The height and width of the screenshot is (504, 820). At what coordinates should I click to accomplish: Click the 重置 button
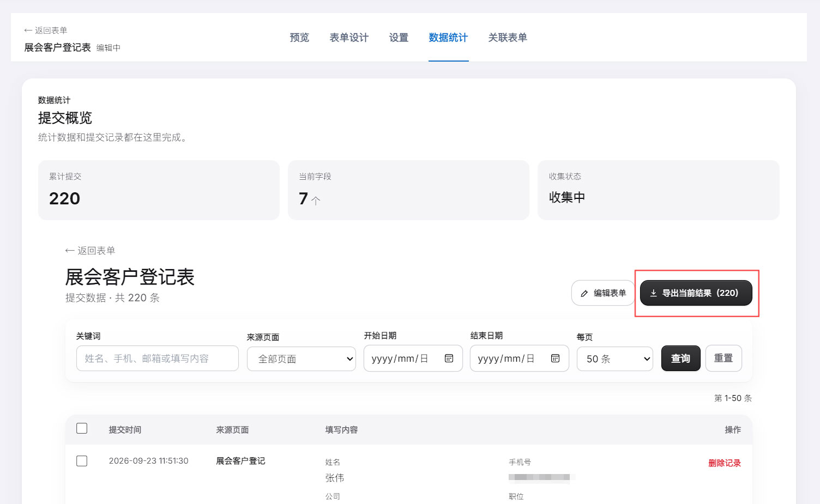[723, 358]
